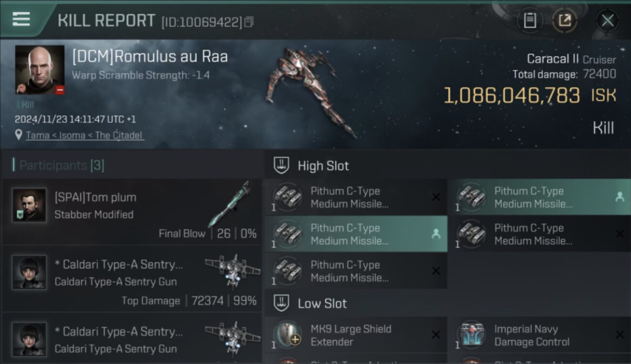
Task: Open Tama Isoma The Citadel location link
Action: [x=85, y=135]
